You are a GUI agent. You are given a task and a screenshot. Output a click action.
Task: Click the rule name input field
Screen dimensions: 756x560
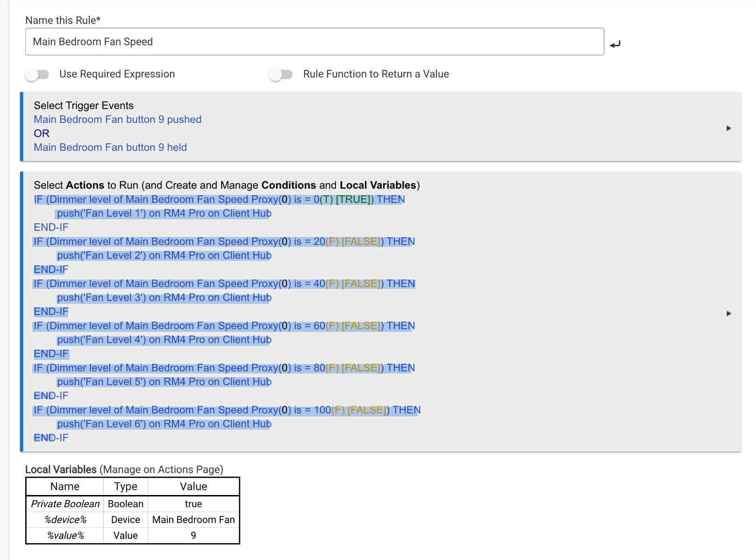pos(314,42)
